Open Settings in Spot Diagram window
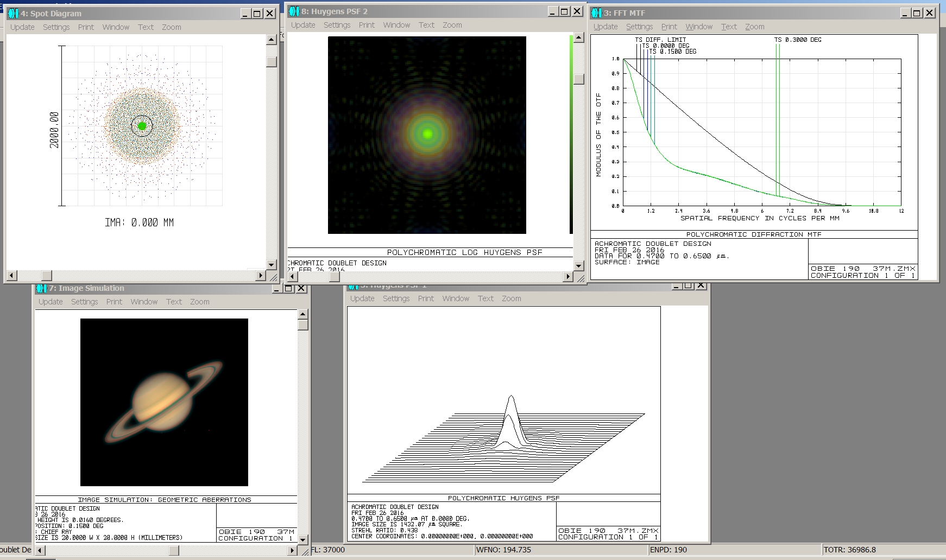This screenshot has width=946, height=560. (56, 27)
